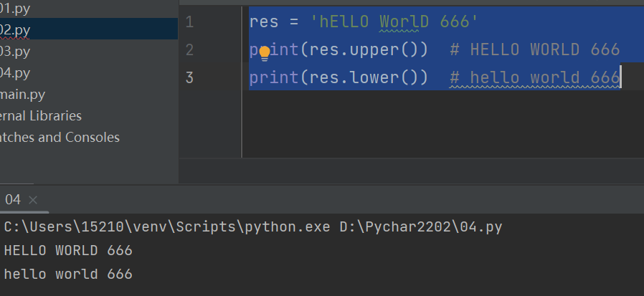Select 02.py in the project tree

pyautogui.click(x=14, y=29)
